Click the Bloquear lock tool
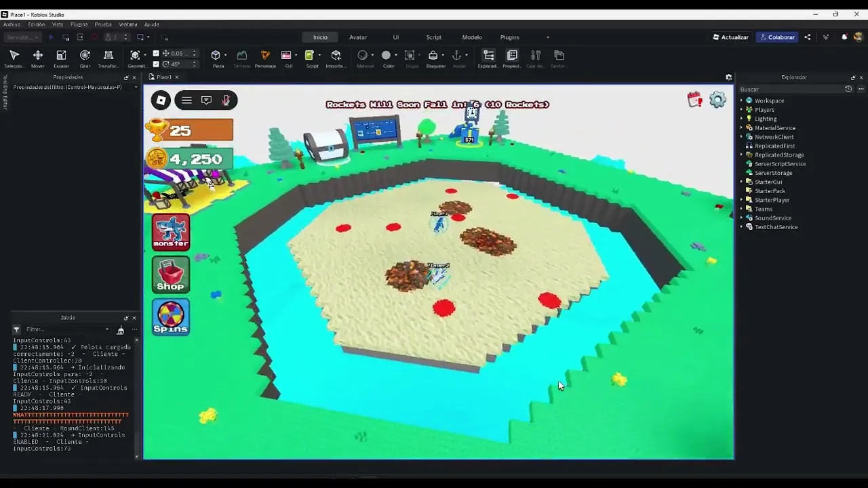The image size is (868, 488). click(434, 58)
